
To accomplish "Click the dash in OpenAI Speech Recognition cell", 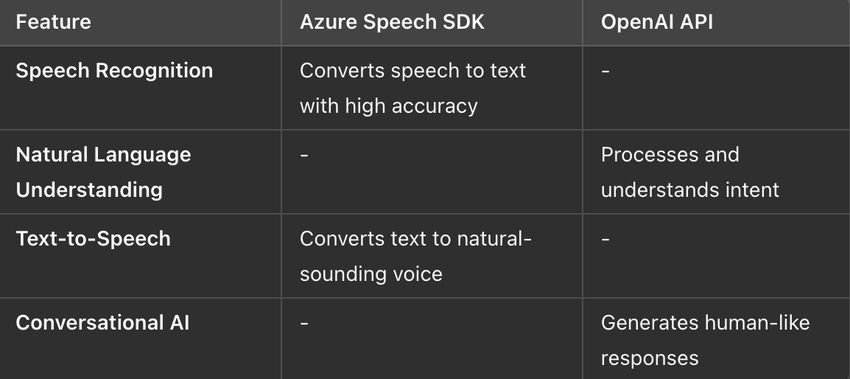I will click(x=605, y=71).
